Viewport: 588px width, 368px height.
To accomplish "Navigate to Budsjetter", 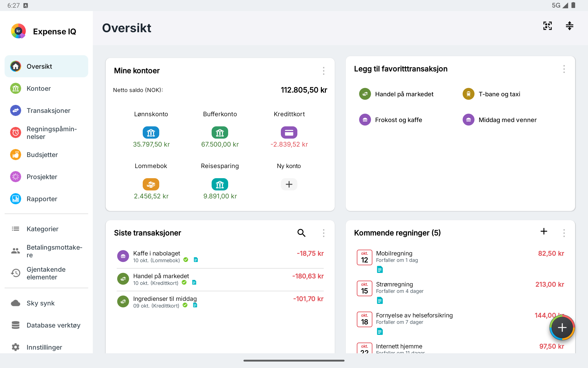I will 46,155.
